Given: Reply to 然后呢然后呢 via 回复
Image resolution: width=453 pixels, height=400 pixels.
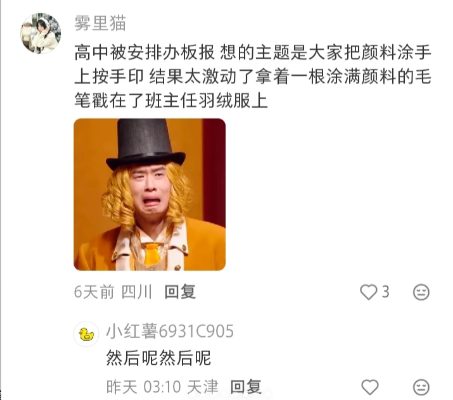Looking at the screenshot, I should click(x=246, y=387).
